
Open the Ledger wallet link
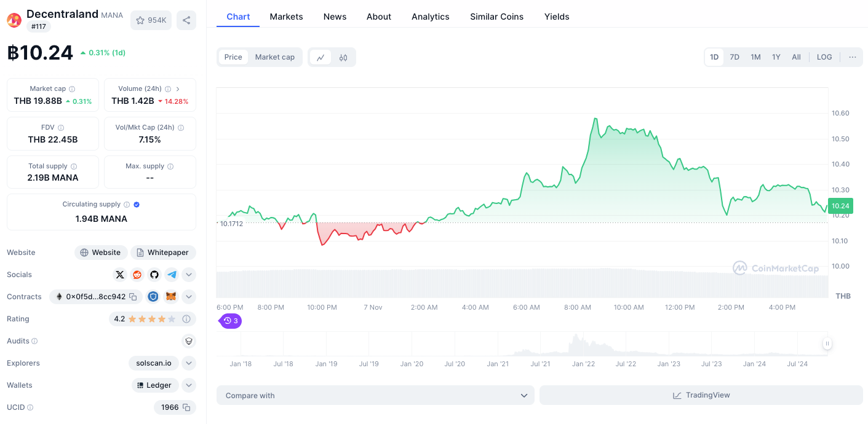155,385
